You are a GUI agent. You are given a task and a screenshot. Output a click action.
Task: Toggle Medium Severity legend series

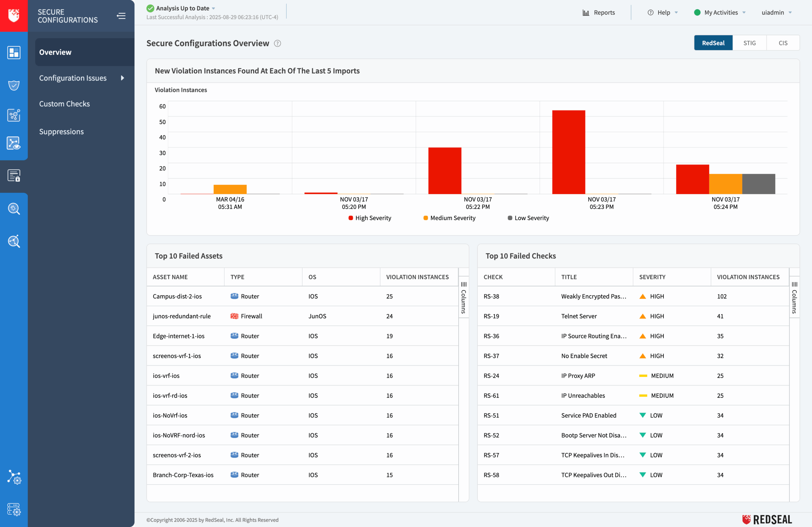(x=449, y=218)
